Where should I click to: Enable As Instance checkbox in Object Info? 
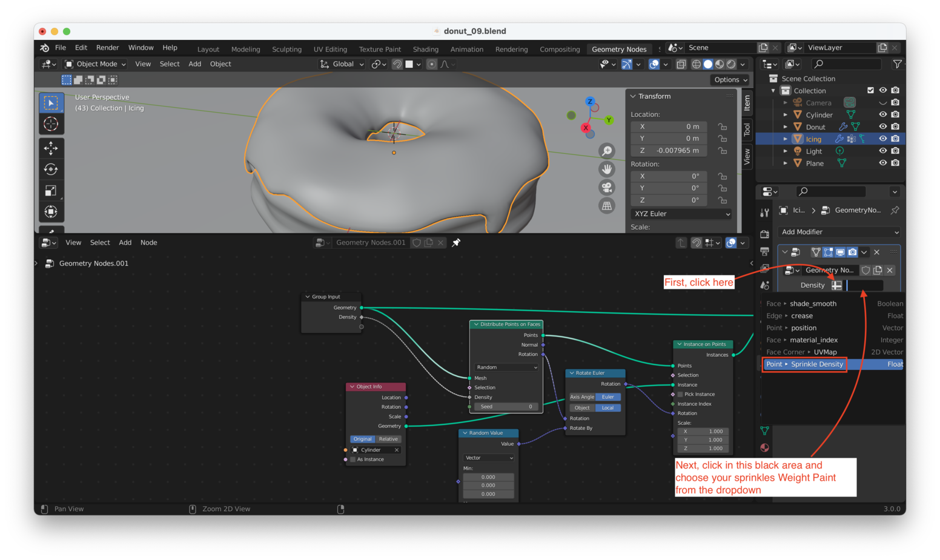(x=353, y=460)
